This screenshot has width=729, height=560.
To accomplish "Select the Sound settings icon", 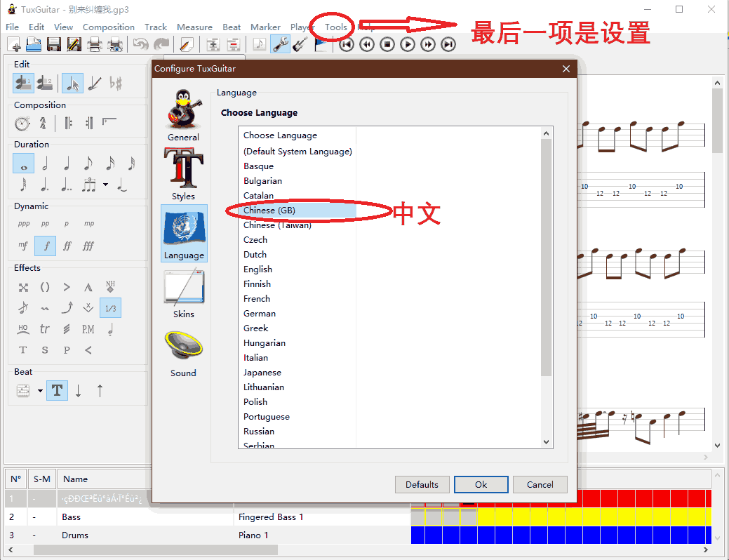I will (183, 350).
